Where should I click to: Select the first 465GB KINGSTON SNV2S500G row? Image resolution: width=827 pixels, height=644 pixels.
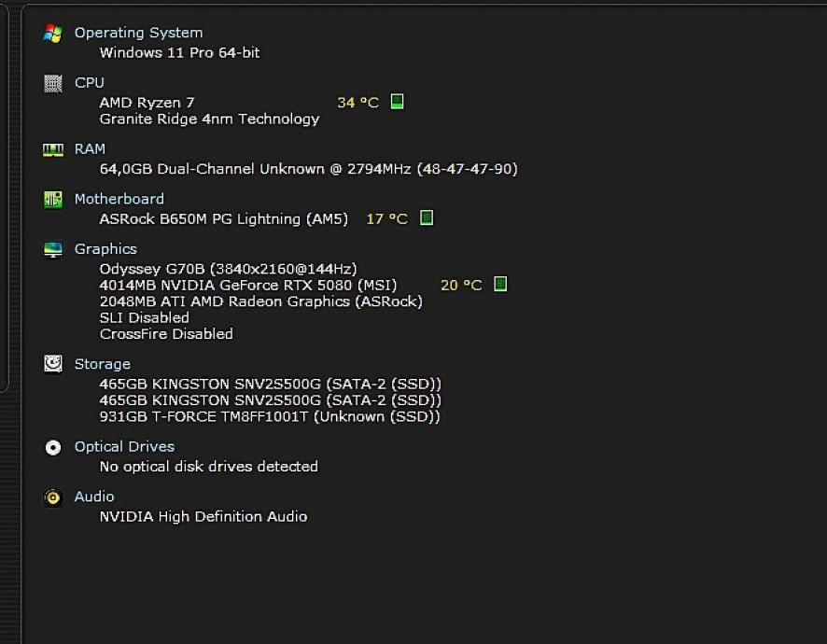click(270, 384)
